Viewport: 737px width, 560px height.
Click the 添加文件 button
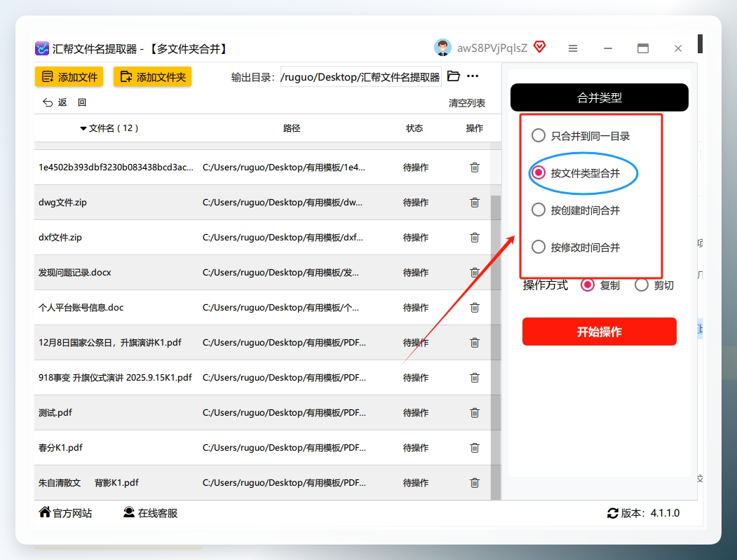[69, 76]
